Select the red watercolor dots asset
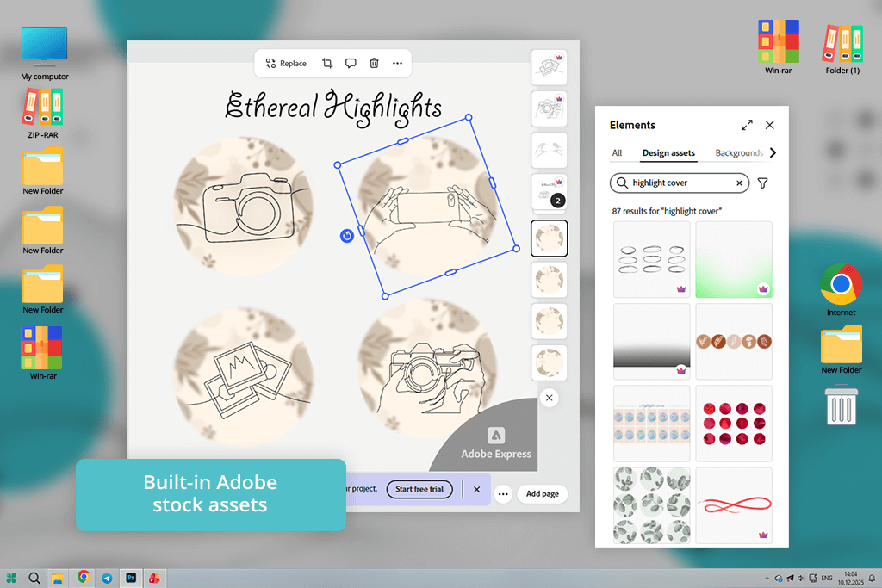882x588 pixels. pos(734,424)
